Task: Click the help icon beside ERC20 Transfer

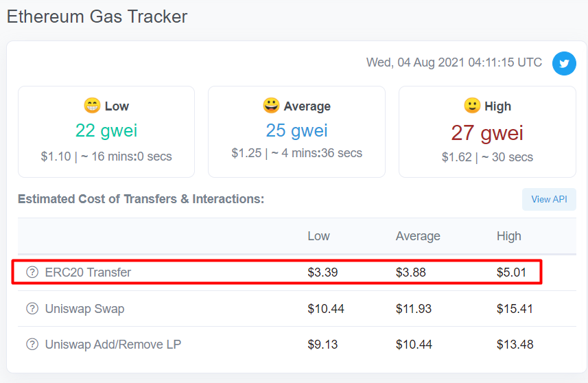Action: [32, 272]
